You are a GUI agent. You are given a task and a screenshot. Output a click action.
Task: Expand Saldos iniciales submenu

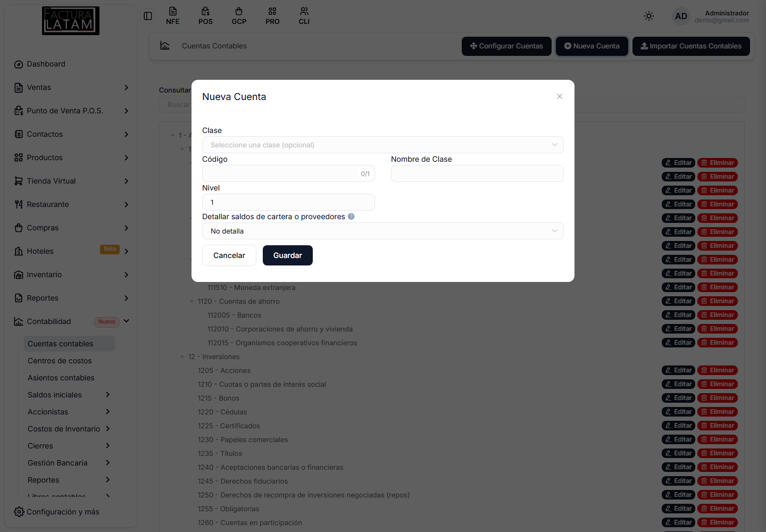[x=69, y=395]
